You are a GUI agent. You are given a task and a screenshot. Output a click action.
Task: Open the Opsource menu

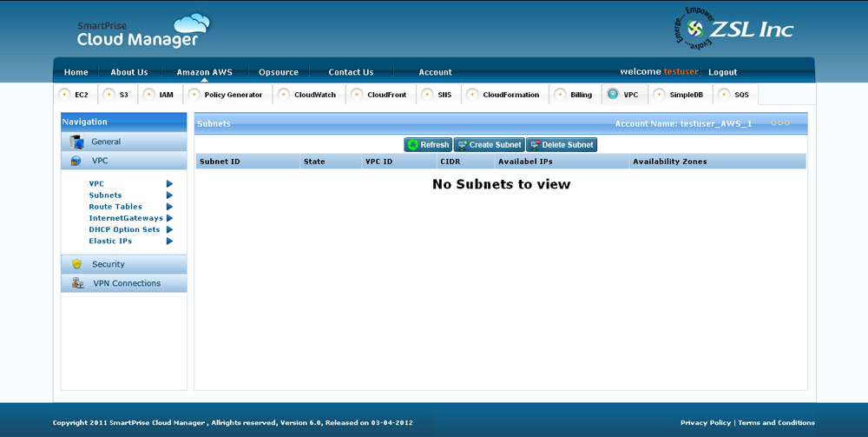point(279,72)
